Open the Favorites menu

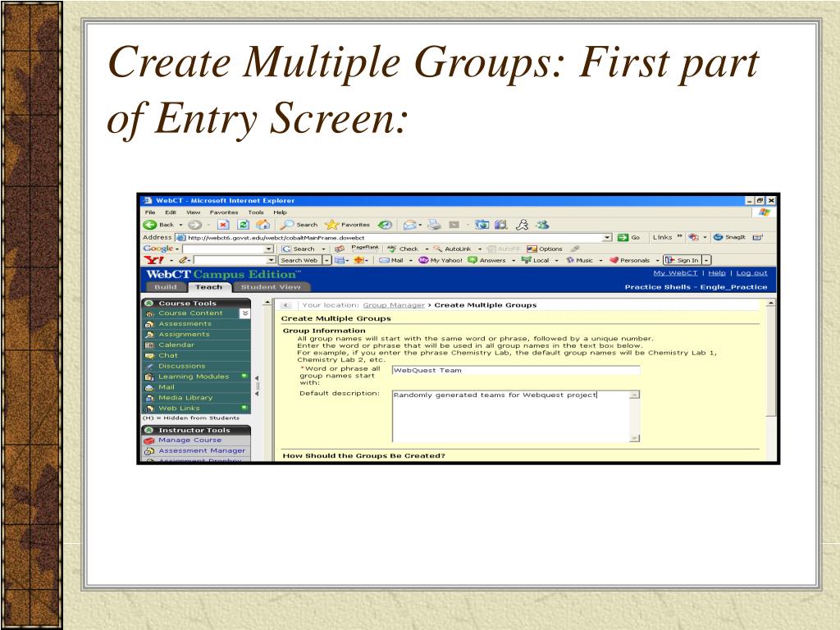tap(224, 212)
